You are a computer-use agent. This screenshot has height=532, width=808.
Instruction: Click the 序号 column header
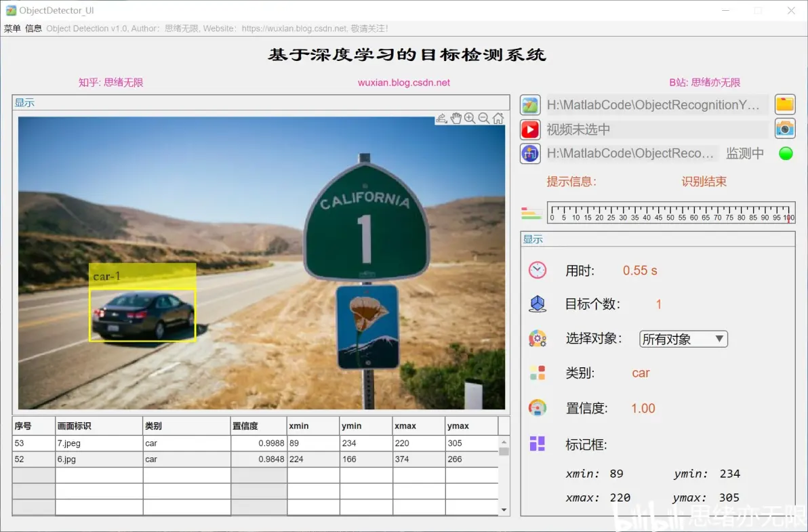coord(33,426)
